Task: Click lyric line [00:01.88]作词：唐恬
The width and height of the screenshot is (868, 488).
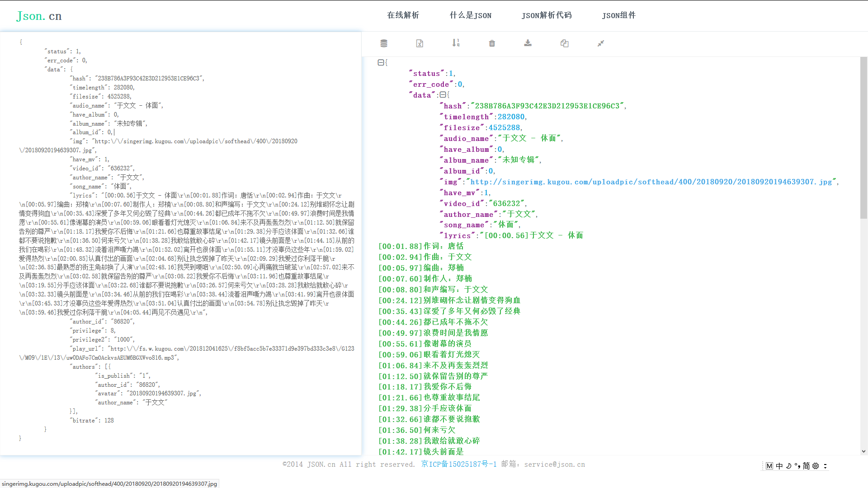Action: 421,246
